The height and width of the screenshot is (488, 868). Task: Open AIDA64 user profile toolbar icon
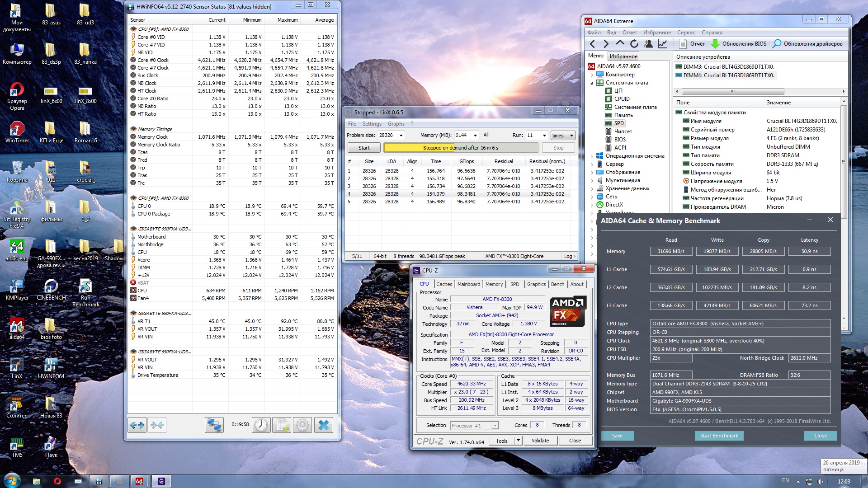pos(648,44)
